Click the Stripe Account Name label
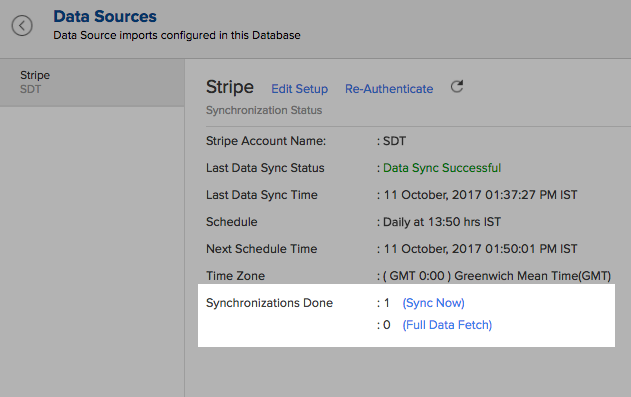The image size is (631, 397). [x=266, y=141]
